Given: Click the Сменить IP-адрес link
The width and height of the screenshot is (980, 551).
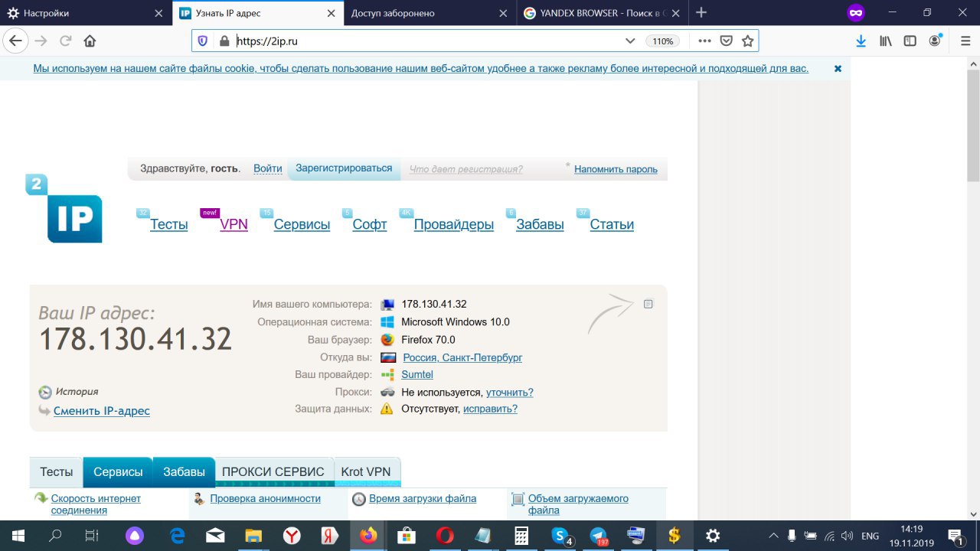Looking at the screenshot, I should pyautogui.click(x=102, y=411).
